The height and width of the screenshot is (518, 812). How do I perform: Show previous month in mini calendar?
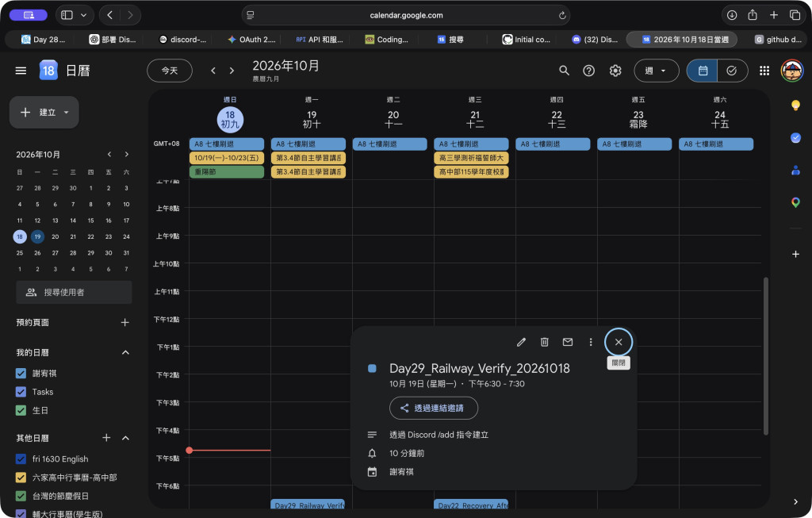pos(109,155)
